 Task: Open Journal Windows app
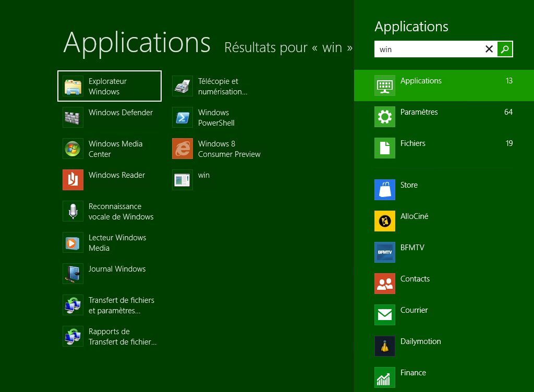(x=110, y=274)
